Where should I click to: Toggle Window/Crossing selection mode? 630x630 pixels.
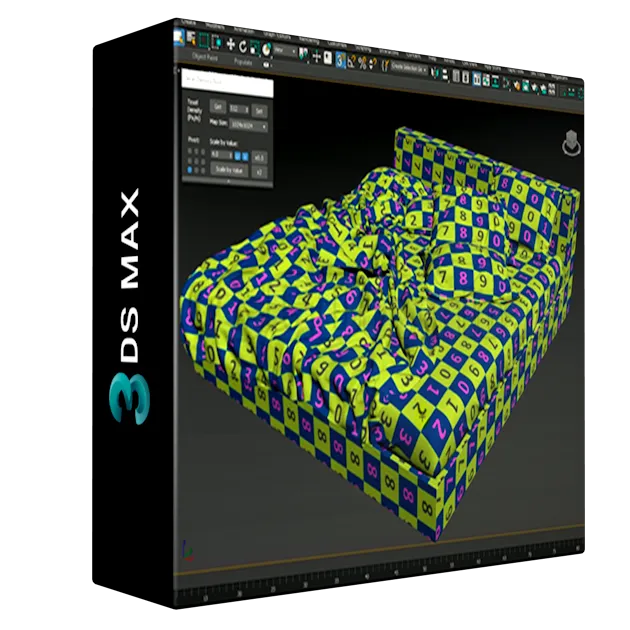pyautogui.click(x=217, y=42)
